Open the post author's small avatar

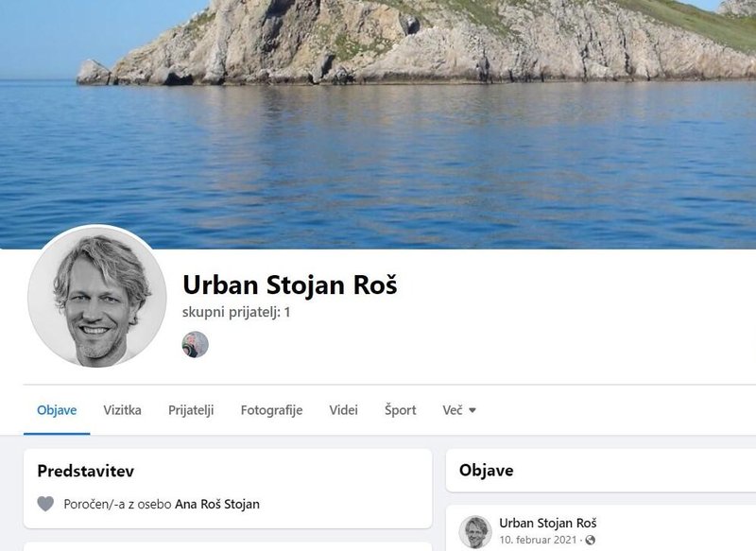click(x=475, y=532)
